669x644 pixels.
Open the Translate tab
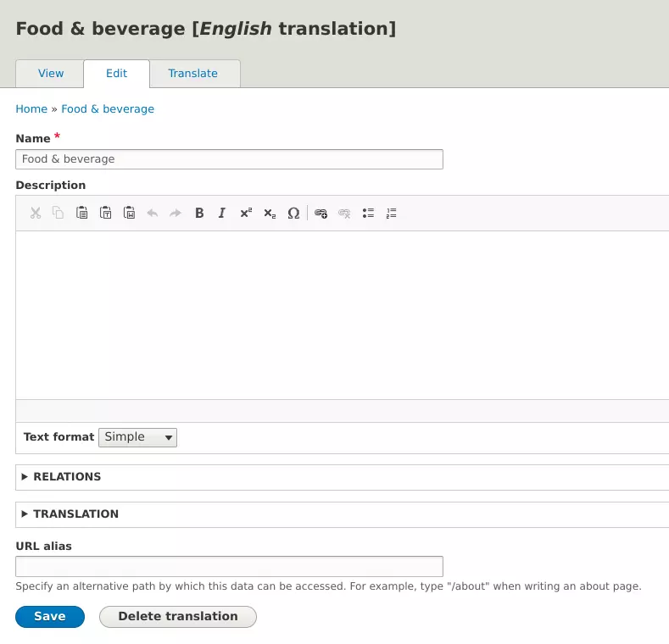click(192, 74)
